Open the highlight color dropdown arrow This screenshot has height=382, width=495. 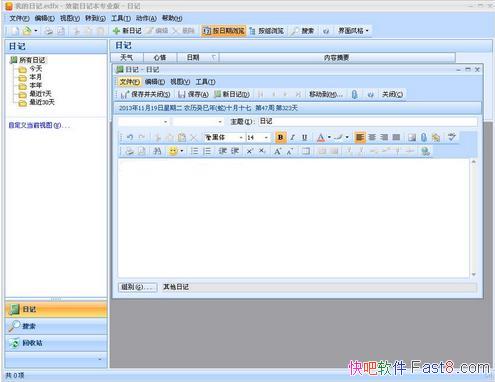click(x=347, y=137)
